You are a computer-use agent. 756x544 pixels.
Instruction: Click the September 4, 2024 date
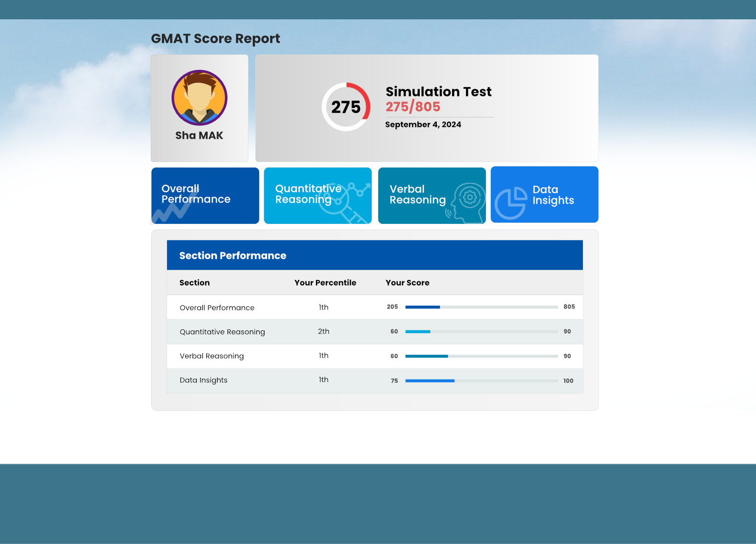click(x=423, y=124)
